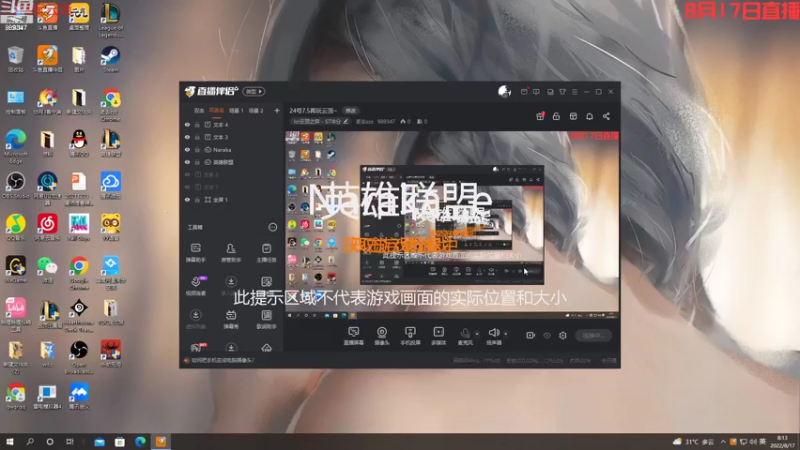The height and width of the screenshot is (450, 800).
Task: Lock the 全屏 1 layer
Action: coord(197,200)
